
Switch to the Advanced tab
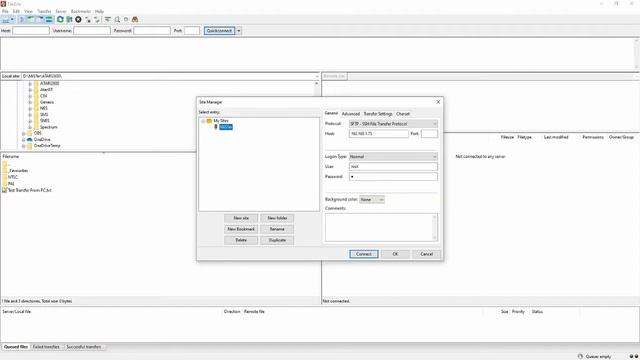click(351, 114)
